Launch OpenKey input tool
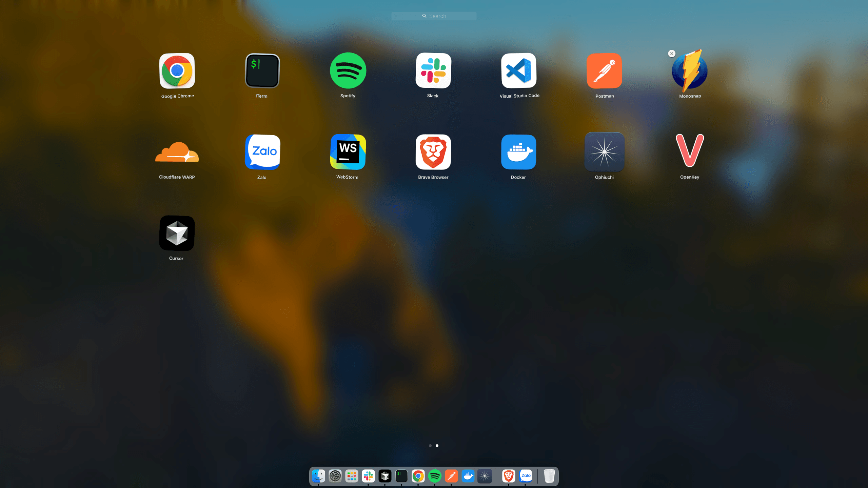 tap(690, 152)
